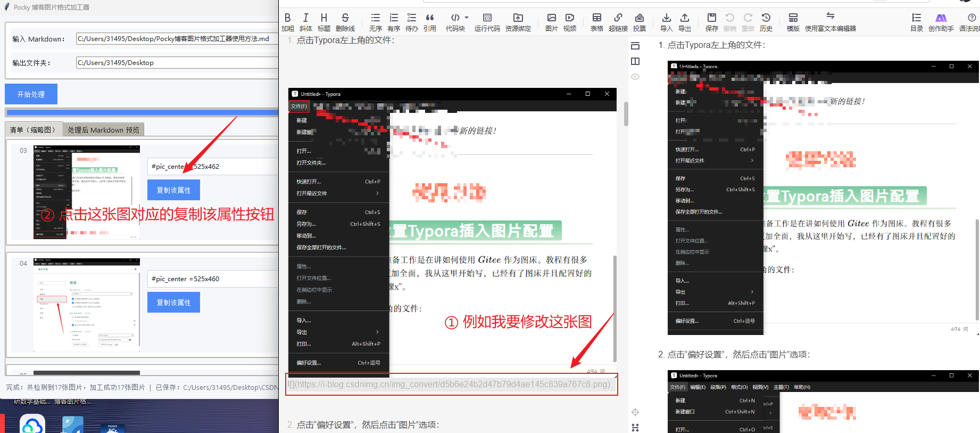This screenshot has width=980, height=433.
Task: Select the #pic_center =525x460 attribute field
Action: pyautogui.click(x=213, y=279)
